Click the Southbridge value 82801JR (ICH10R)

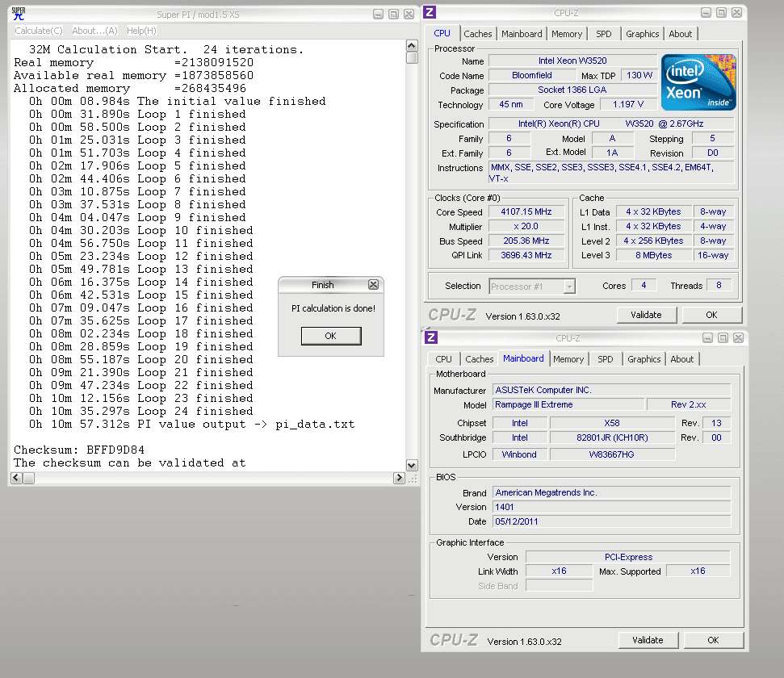612,438
